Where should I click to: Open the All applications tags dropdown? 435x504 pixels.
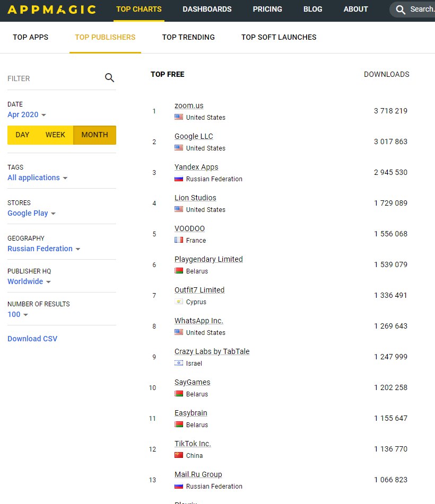tap(37, 178)
